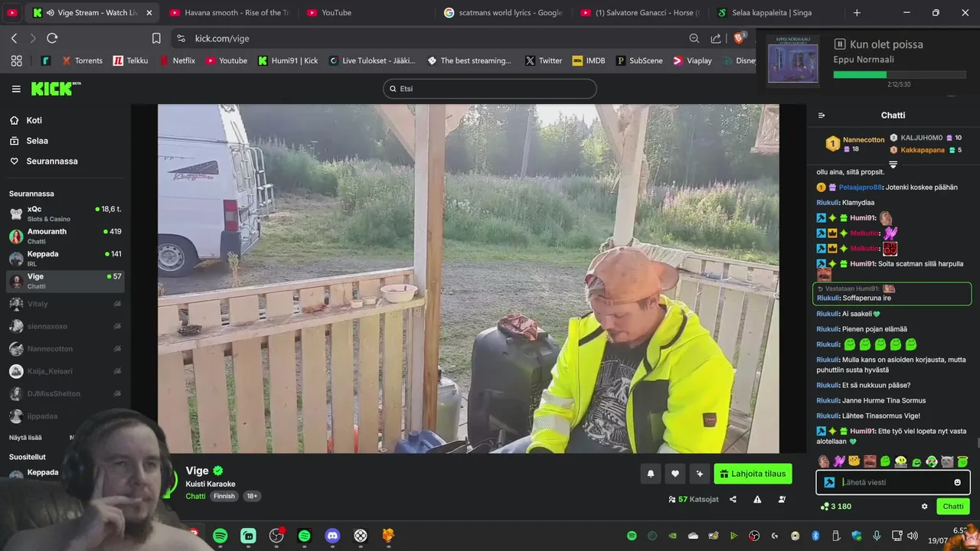The width and height of the screenshot is (980, 551).
Task: Open offline channel DJMissShelton
Action: coord(66,393)
